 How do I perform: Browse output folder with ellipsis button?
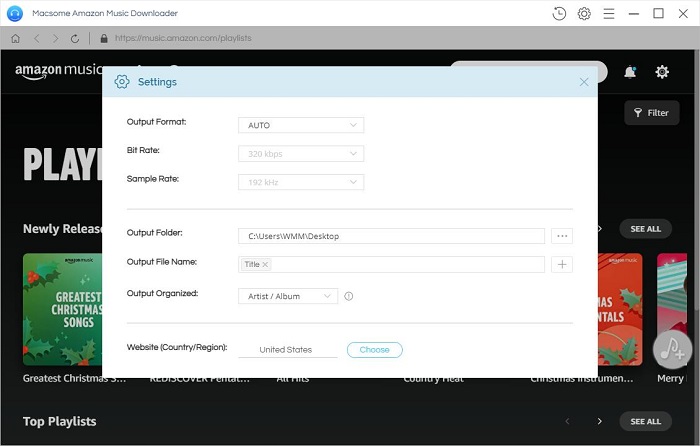pyautogui.click(x=562, y=236)
